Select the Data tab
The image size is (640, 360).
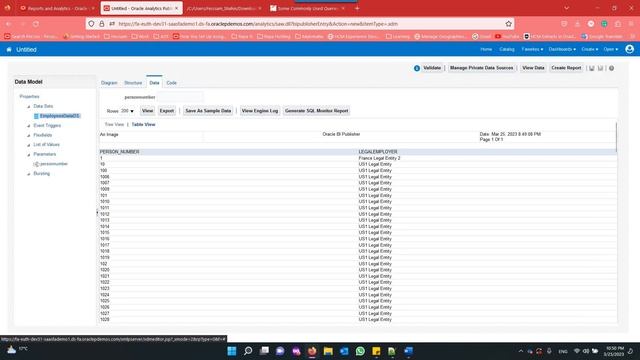(x=154, y=83)
